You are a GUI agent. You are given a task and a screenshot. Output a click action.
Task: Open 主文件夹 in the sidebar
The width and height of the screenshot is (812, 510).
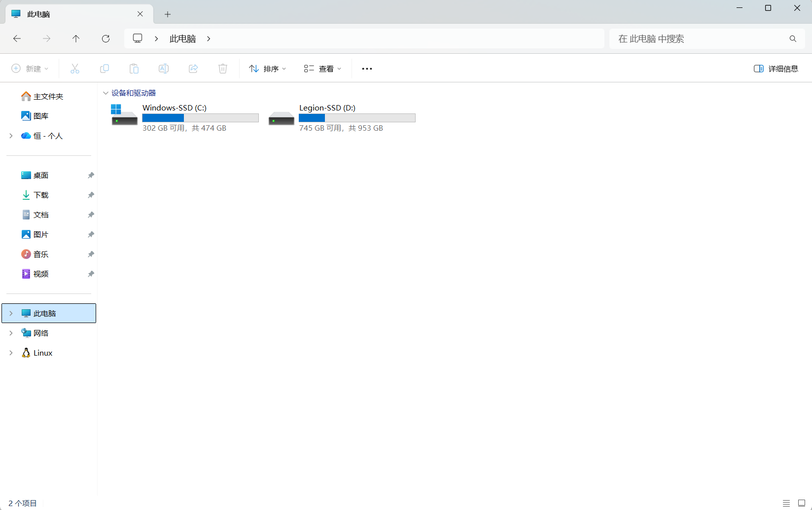[49, 96]
